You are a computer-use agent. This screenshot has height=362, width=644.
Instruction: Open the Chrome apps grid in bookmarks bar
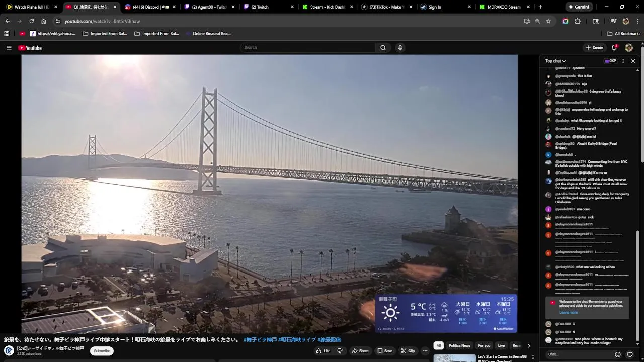[7, 34]
